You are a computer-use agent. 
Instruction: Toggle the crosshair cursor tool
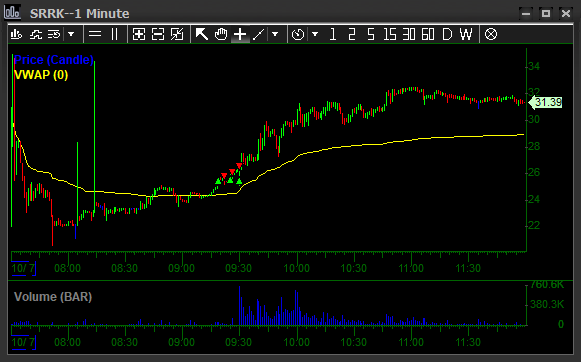(240, 34)
